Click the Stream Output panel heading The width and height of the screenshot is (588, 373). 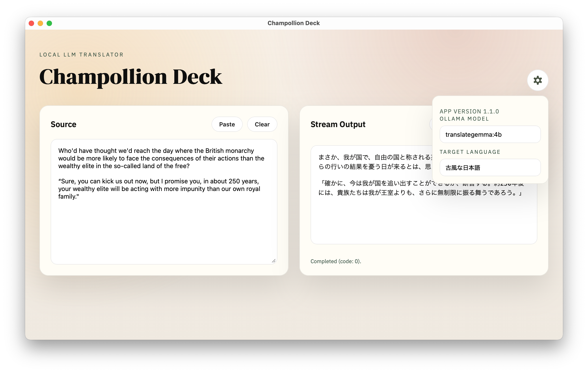(x=338, y=124)
